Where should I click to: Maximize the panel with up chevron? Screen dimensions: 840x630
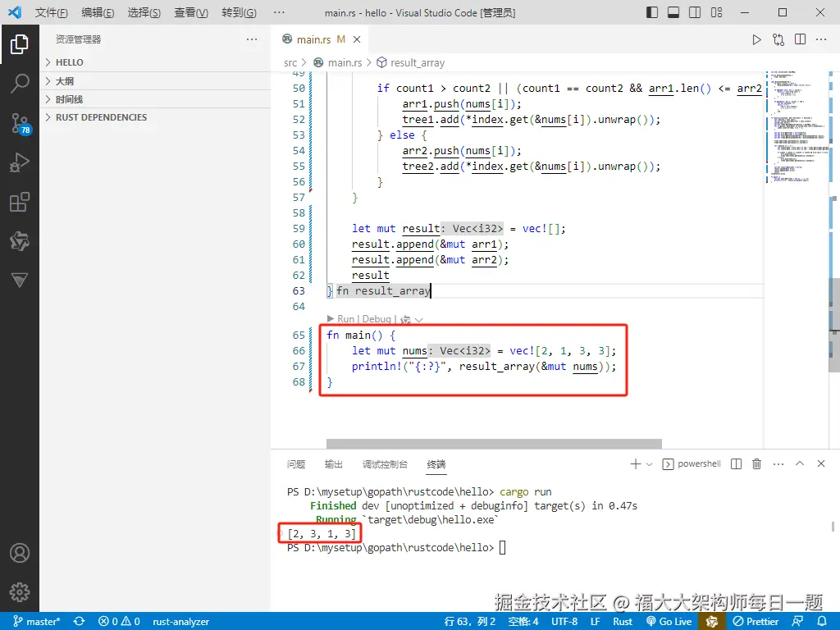800,463
